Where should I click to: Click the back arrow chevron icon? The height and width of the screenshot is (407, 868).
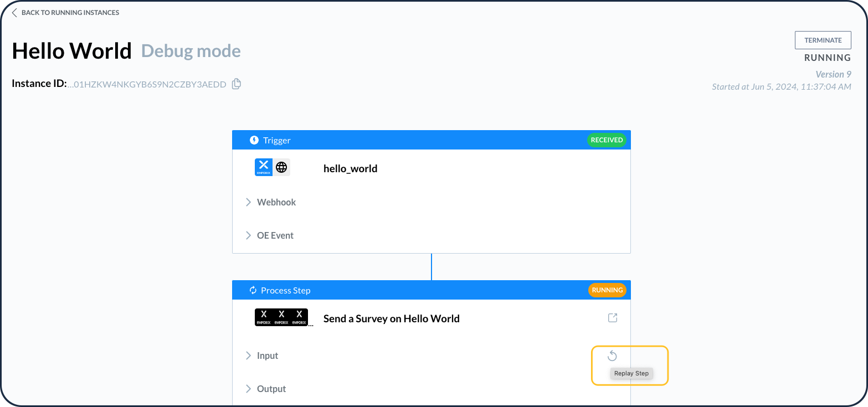14,12
